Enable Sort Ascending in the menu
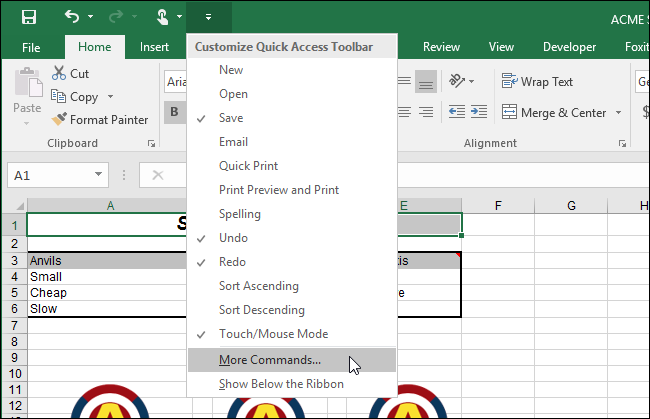Viewport: 650px width, 419px height. [292, 286]
